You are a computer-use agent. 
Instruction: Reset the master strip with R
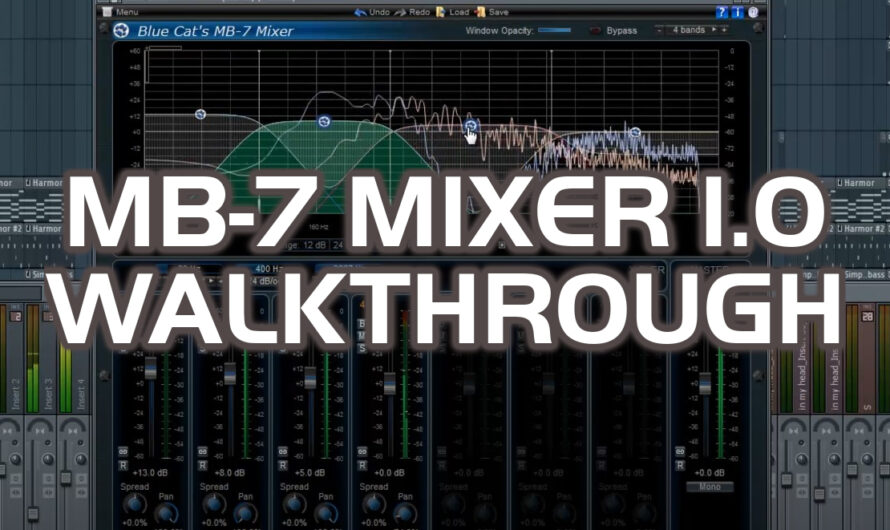[x=680, y=465]
